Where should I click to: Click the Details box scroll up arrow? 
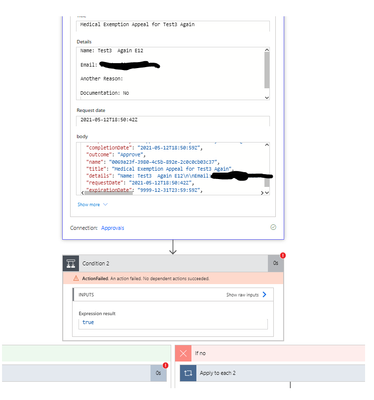267,50
